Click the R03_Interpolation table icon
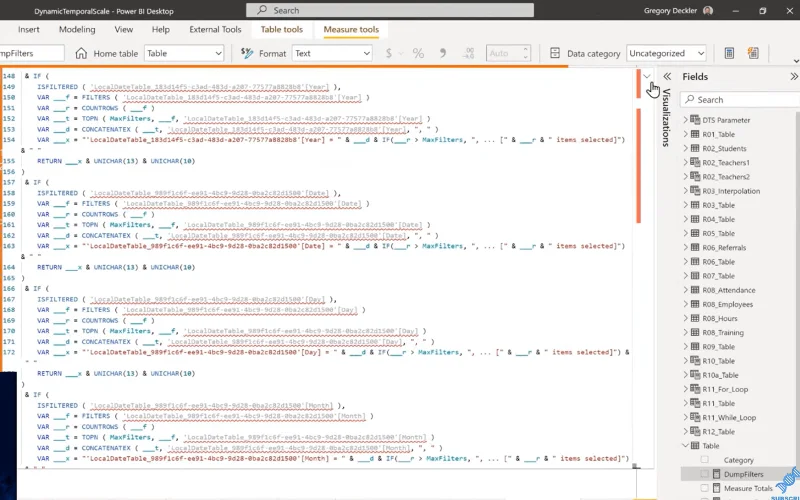The width and height of the screenshot is (800, 500). click(x=695, y=191)
